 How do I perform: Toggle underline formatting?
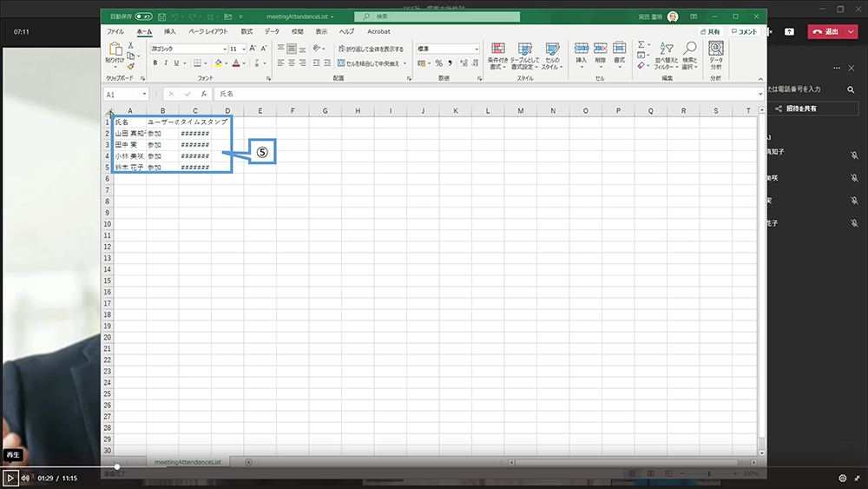[176, 63]
